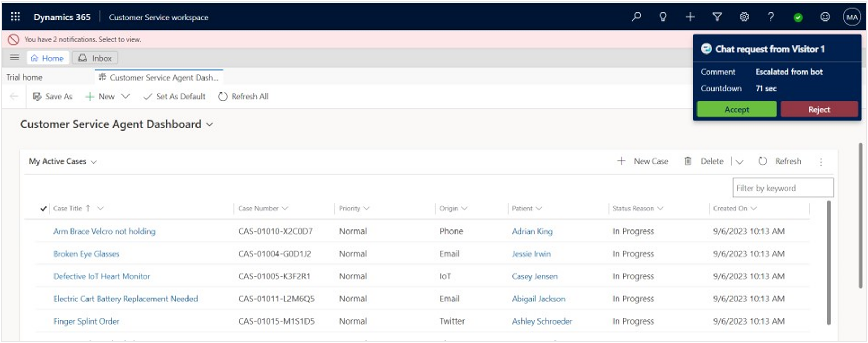Viewport: 868px width, 343px height.
Task: Open case Arm Brace Velcro not holding
Action: (104, 231)
